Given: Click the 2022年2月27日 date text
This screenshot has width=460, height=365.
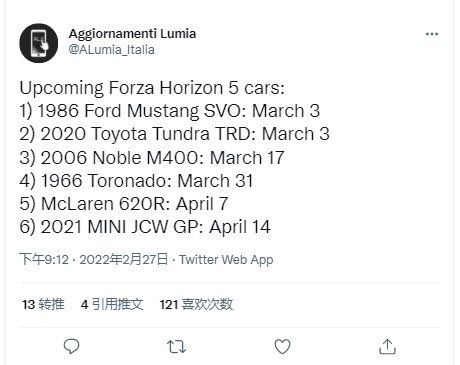Looking at the screenshot, I should 124,259.
